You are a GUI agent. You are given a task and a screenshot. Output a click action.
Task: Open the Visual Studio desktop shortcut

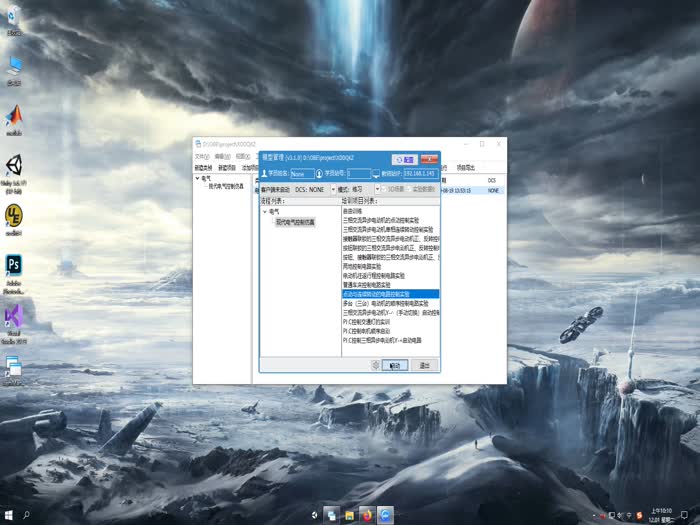pyautogui.click(x=14, y=318)
